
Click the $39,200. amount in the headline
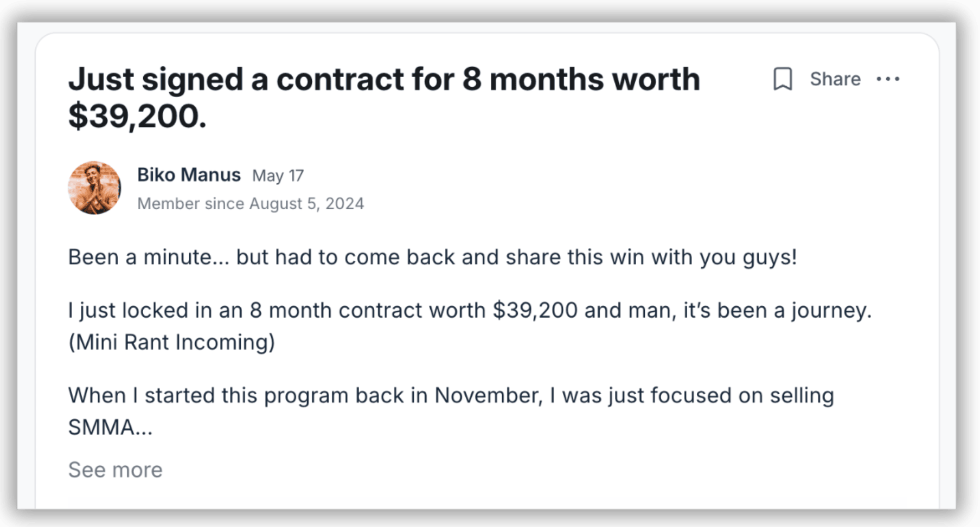[137, 116]
